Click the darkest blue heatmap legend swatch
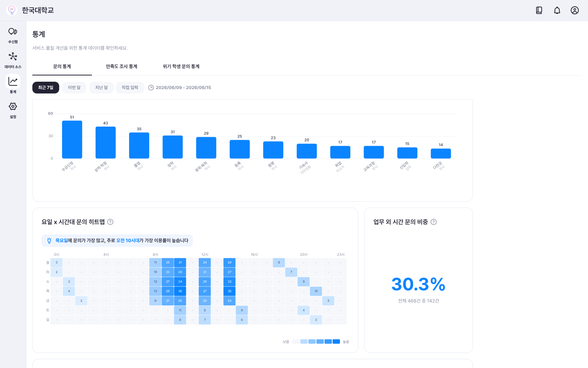This screenshot has height=368, width=588. click(336, 342)
